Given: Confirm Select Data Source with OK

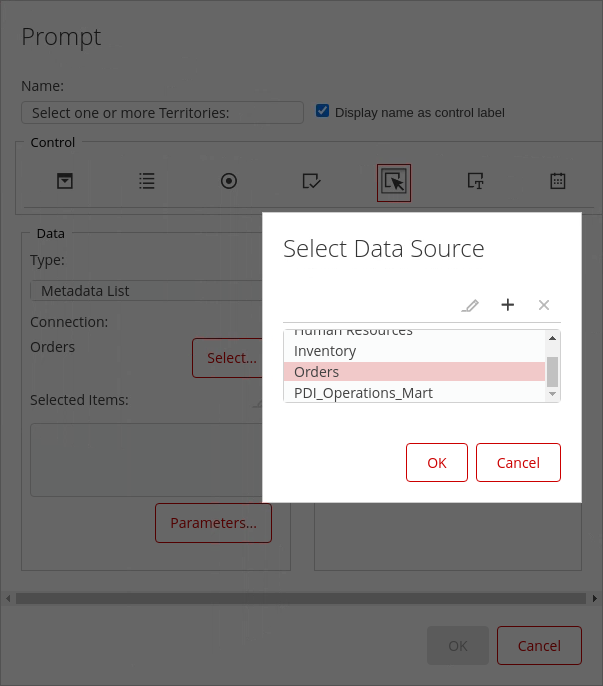Looking at the screenshot, I should click(437, 462).
